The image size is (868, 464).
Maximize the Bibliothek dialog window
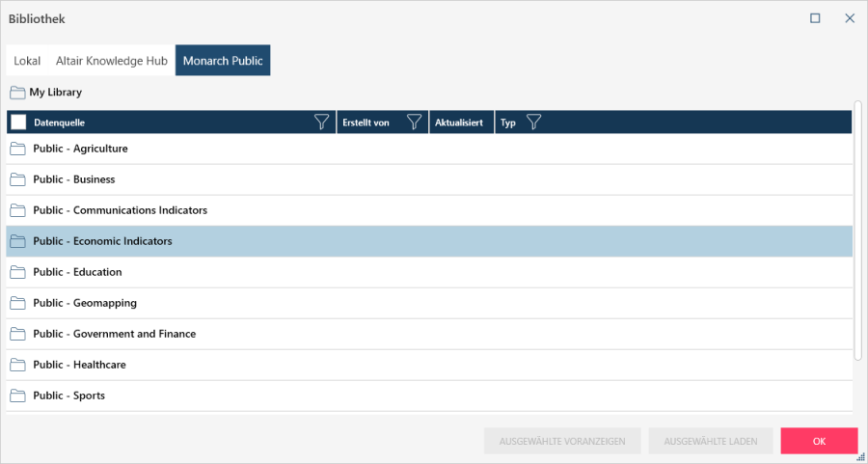tap(815, 18)
